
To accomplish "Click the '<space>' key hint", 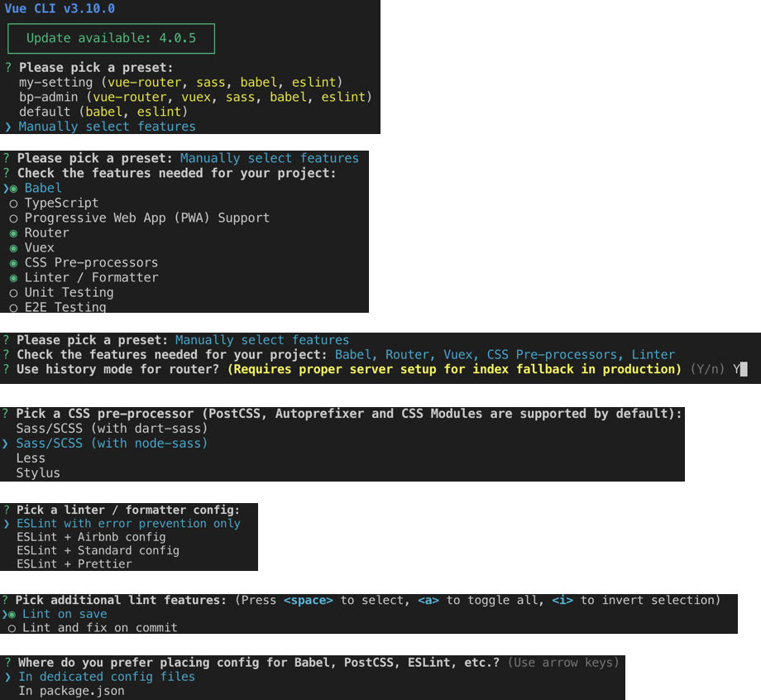I will 309,601.
